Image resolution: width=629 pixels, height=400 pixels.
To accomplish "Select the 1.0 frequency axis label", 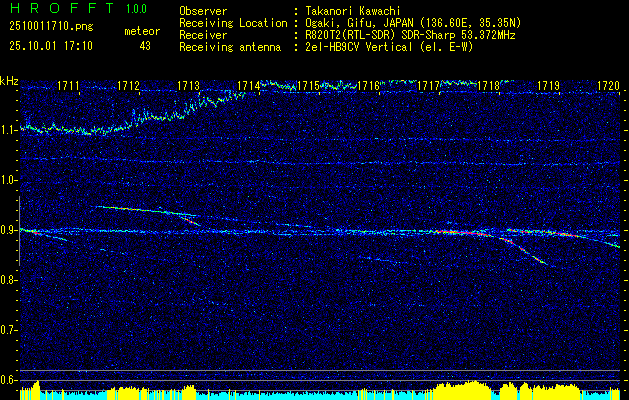I will point(9,180).
